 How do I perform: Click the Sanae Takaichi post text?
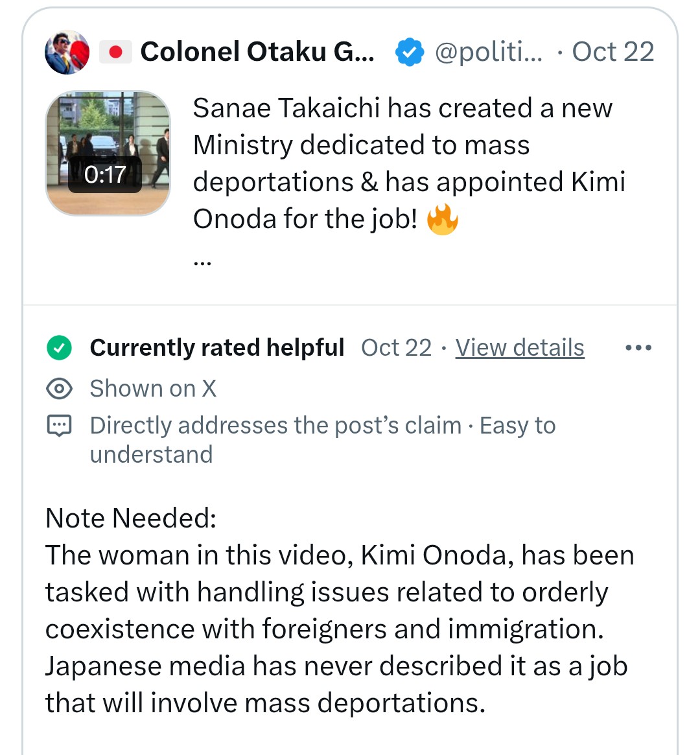409,163
